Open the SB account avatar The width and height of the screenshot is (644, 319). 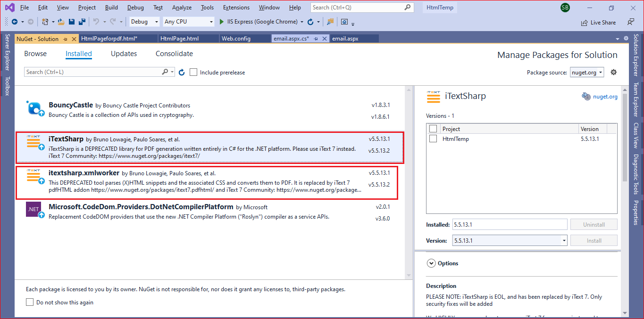[x=565, y=8]
